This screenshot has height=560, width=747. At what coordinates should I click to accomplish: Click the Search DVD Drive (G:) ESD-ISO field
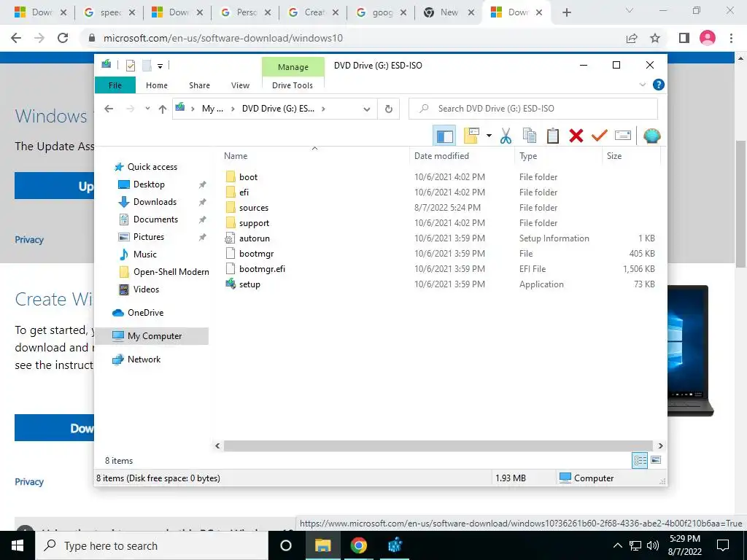(533, 109)
